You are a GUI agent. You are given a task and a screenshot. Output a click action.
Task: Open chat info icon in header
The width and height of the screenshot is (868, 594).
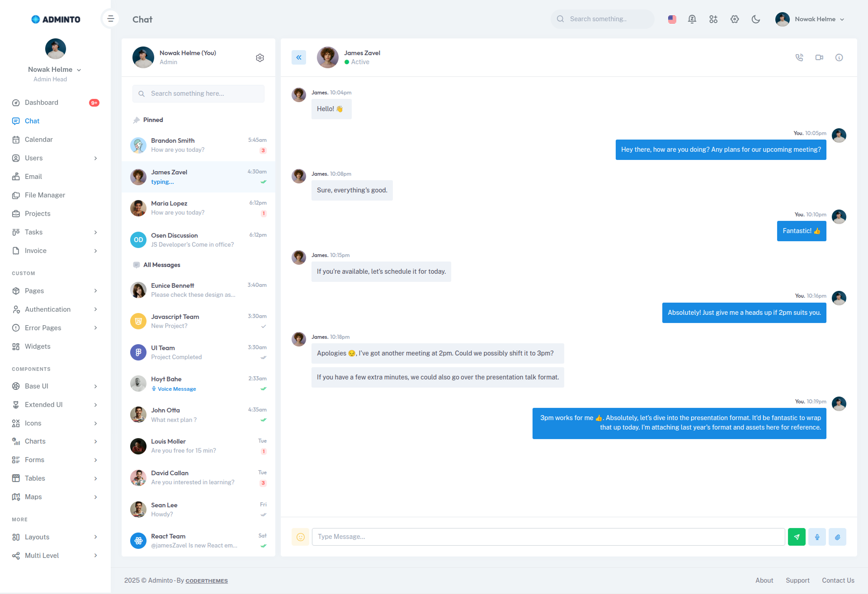(839, 57)
